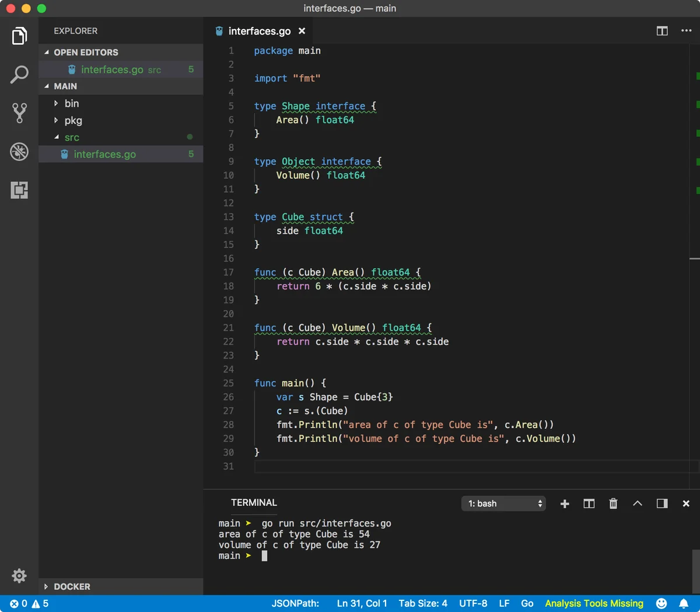
Task: Click terminal output 'volume of c of type Cube is 27'
Action: (x=299, y=545)
